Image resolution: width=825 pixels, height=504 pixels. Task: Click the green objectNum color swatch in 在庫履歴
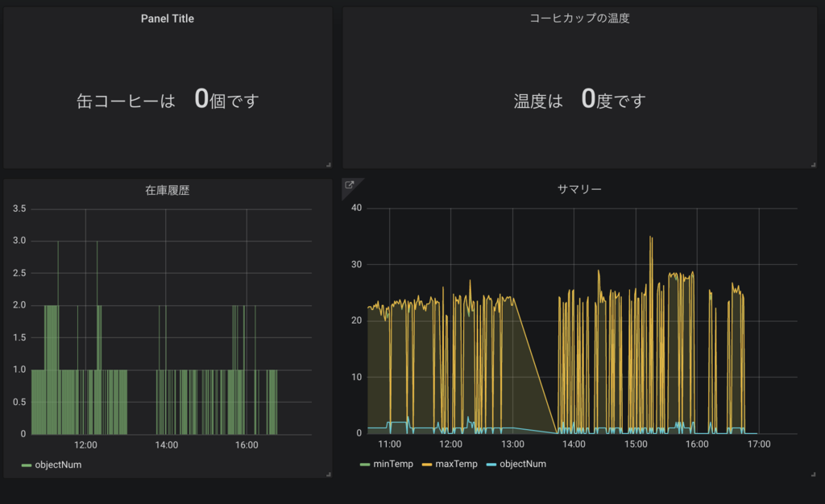coord(27,465)
